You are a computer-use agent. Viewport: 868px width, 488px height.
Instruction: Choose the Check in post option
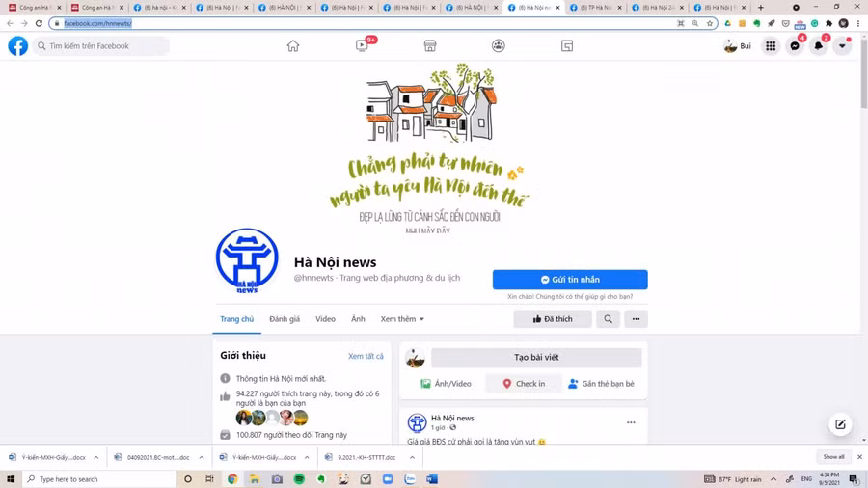pos(523,384)
